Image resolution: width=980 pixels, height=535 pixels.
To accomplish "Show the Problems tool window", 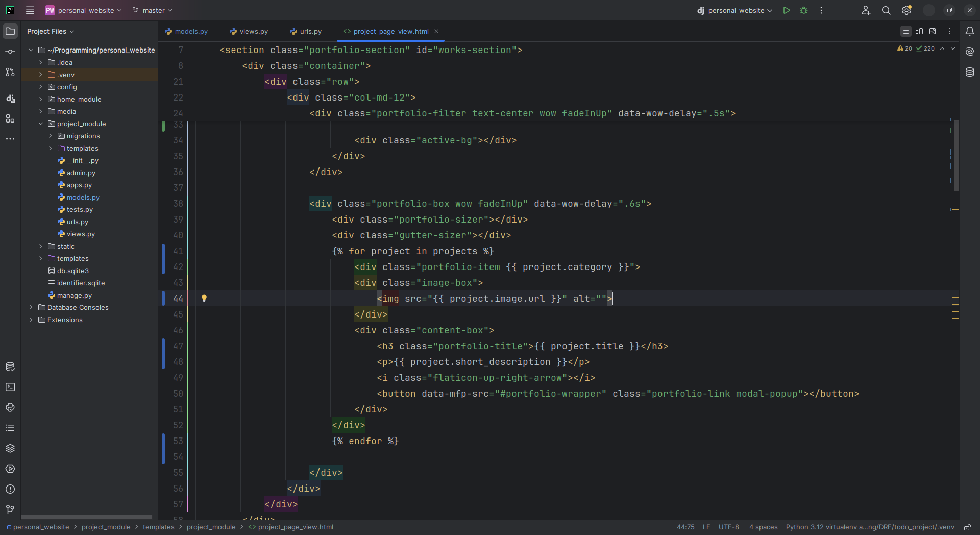I will pyautogui.click(x=10, y=489).
